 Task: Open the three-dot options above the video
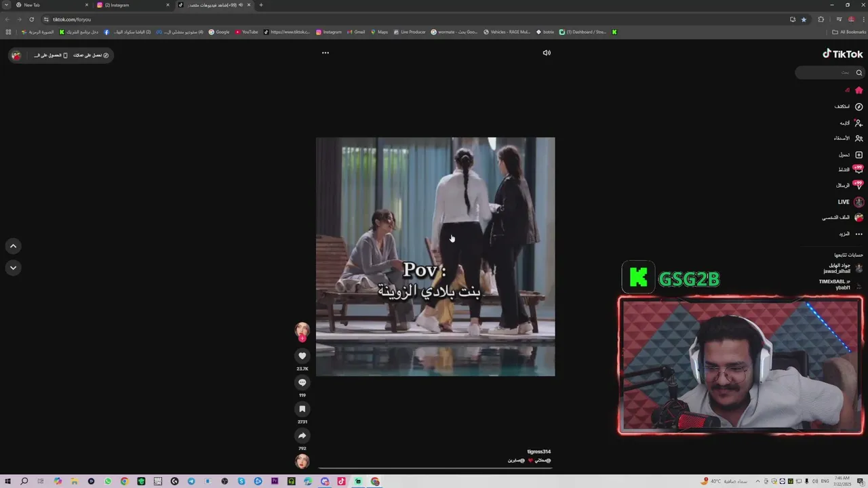tap(325, 53)
